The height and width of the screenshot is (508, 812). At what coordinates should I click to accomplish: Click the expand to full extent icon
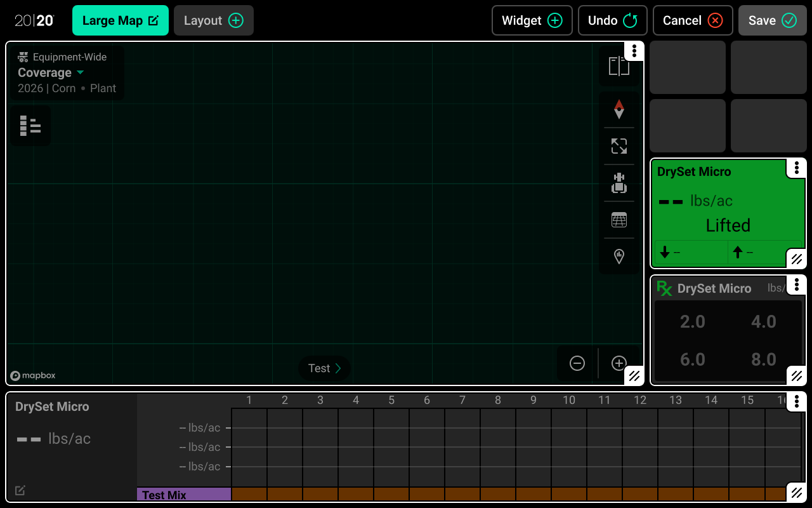[619, 147]
